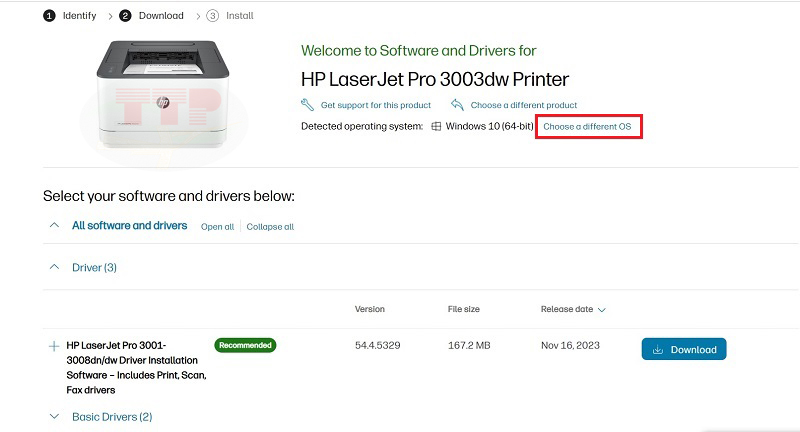Click the File size column header

click(464, 309)
